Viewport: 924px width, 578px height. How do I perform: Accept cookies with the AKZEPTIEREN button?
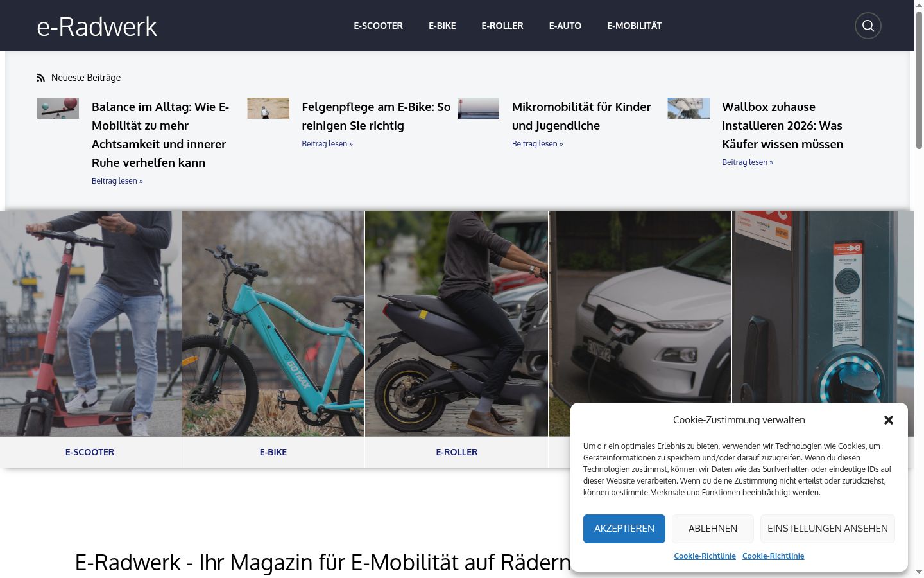(x=624, y=529)
